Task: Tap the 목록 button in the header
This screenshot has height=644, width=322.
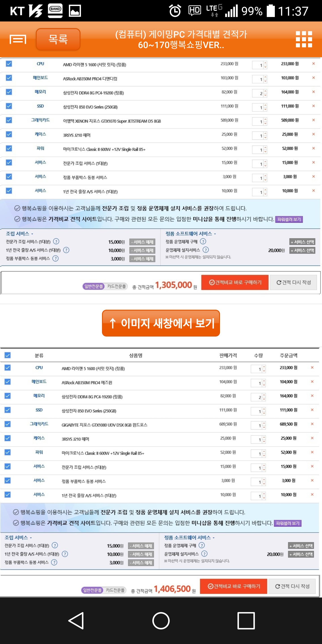Action: click(58, 39)
